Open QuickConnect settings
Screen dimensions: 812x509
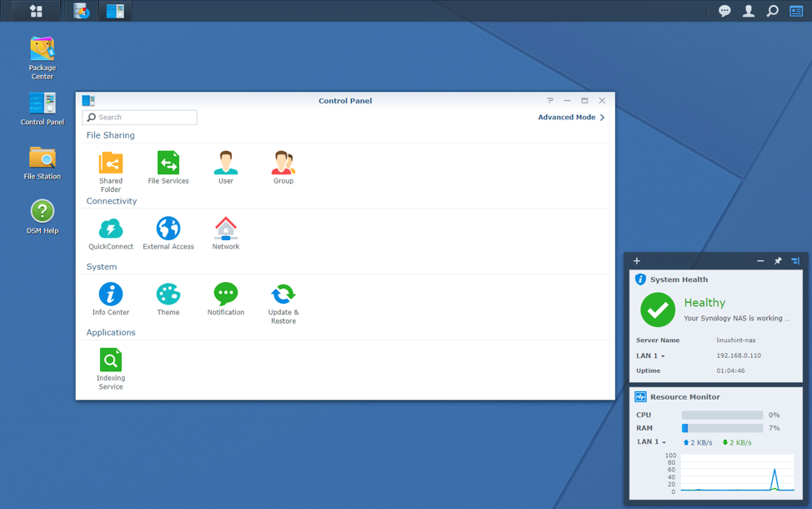(111, 233)
